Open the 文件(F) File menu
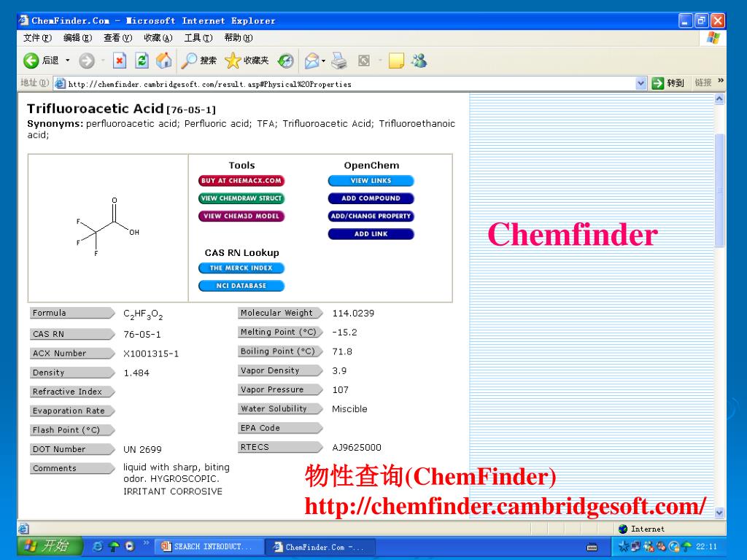The height and width of the screenshot is (560, 747). pos(37,38)
